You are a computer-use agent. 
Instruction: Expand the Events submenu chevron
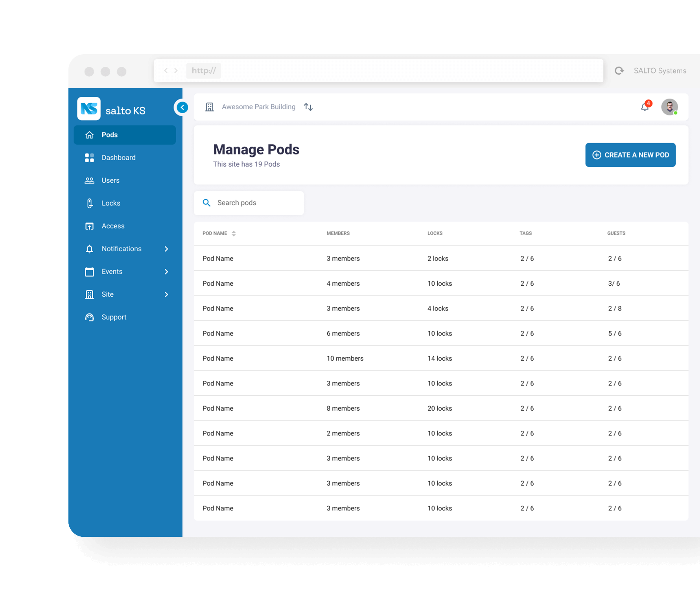(x=166, y=272)
